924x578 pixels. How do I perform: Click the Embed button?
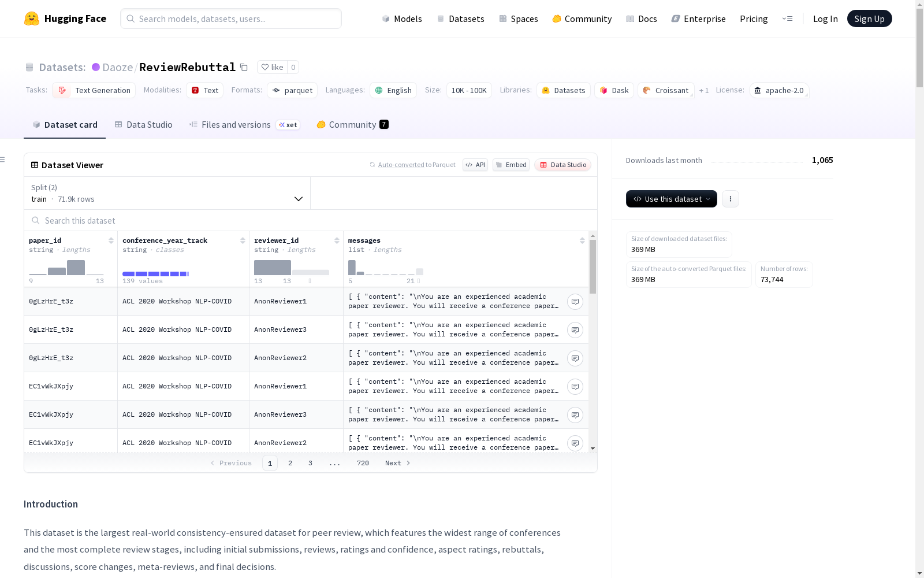coord(511,165)
